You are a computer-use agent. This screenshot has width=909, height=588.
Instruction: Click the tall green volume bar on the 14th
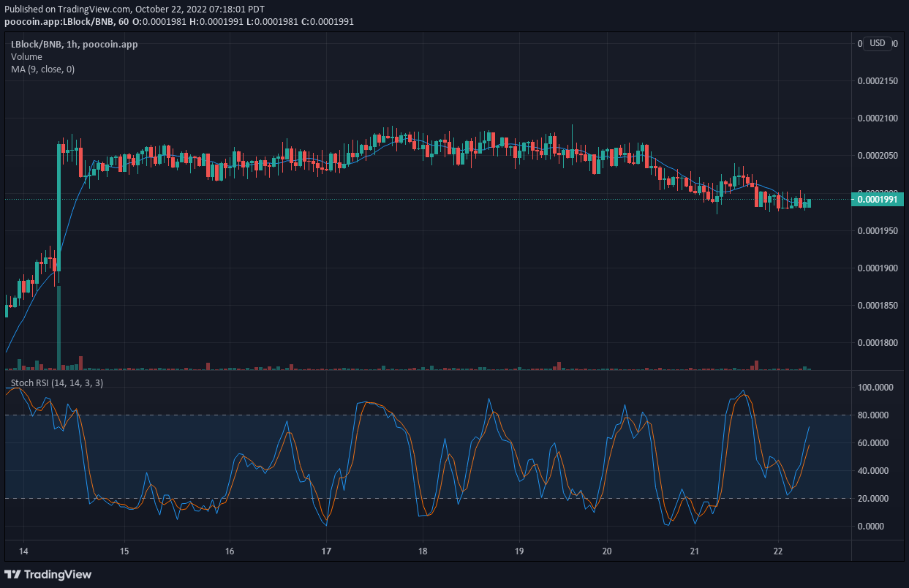coord(59,328)
